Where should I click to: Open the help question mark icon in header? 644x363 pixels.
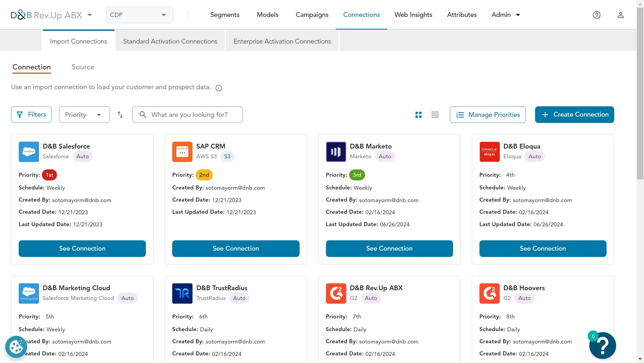(596, 15)
